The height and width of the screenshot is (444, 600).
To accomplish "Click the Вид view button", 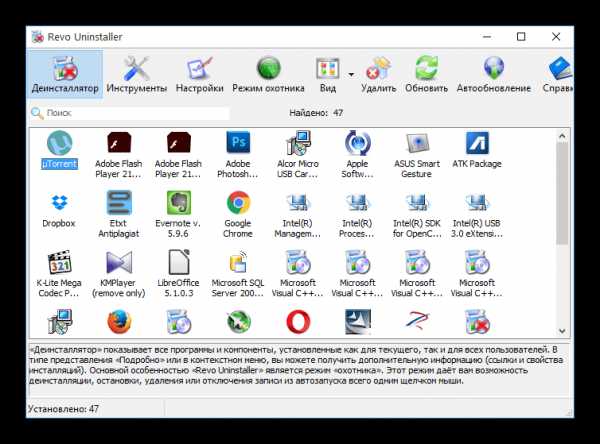I will [x=328, y=74].
